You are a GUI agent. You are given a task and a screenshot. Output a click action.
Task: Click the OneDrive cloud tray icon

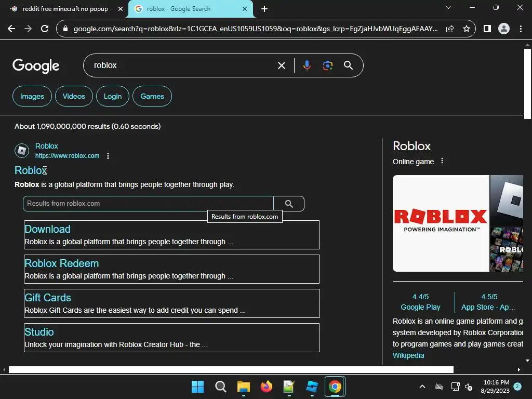click(439, 387)
